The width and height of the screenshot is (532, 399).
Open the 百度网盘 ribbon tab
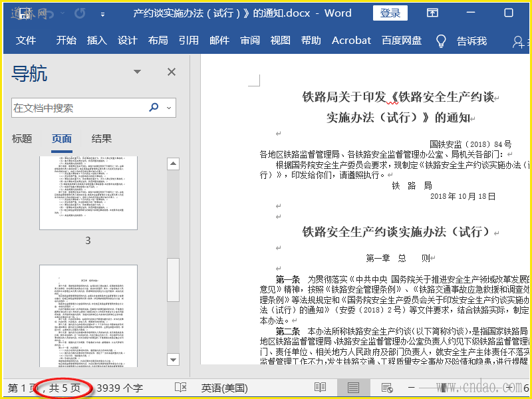402,41
